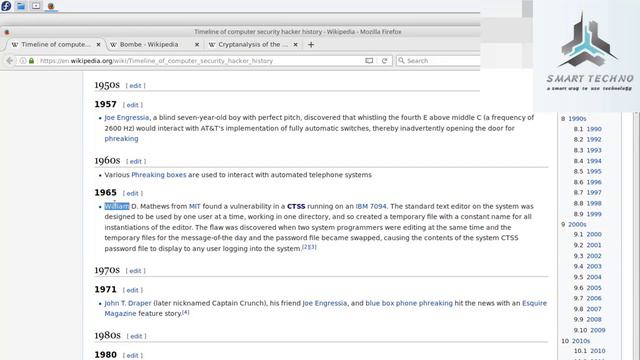
Task: Open the CTSS link
Action: [x=296, y=207]
